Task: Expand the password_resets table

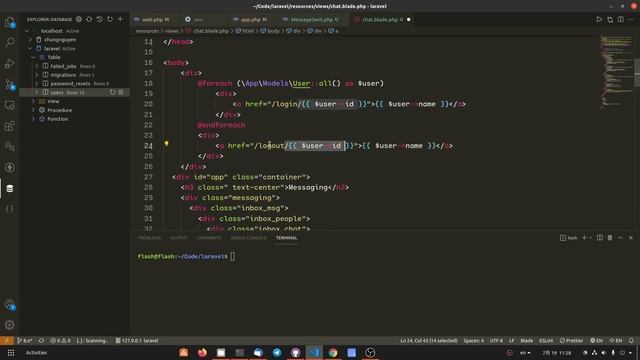Action: point(37,84)
